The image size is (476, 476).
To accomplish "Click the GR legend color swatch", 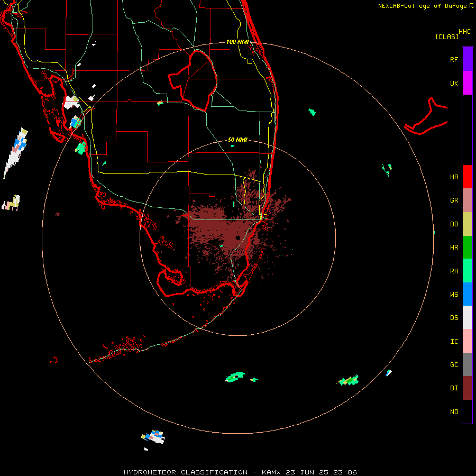I will (467, 200).
